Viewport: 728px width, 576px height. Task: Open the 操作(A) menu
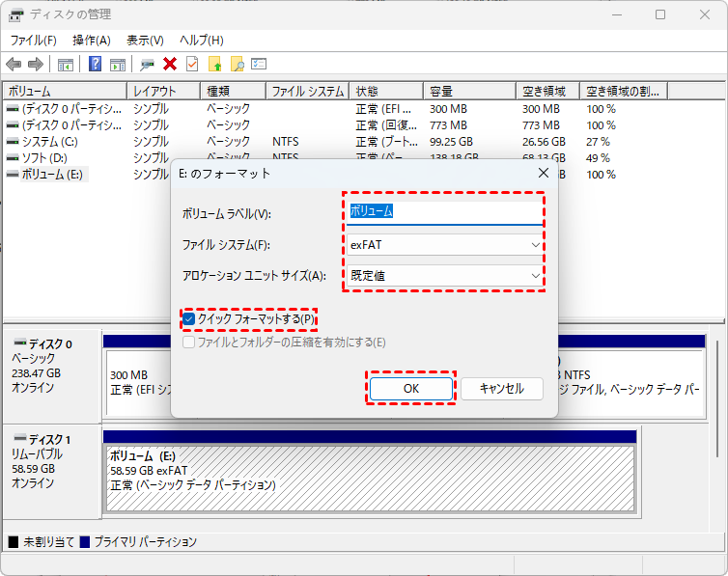92,41
